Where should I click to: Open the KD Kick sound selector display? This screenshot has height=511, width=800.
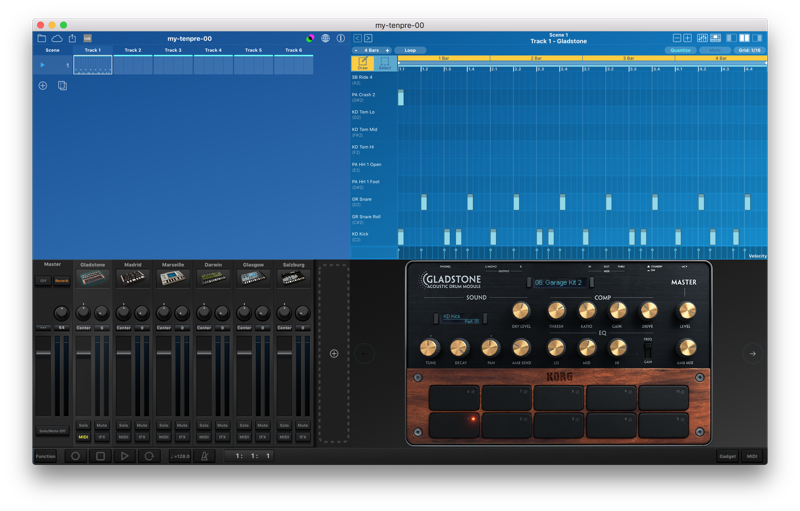[461, 319]
